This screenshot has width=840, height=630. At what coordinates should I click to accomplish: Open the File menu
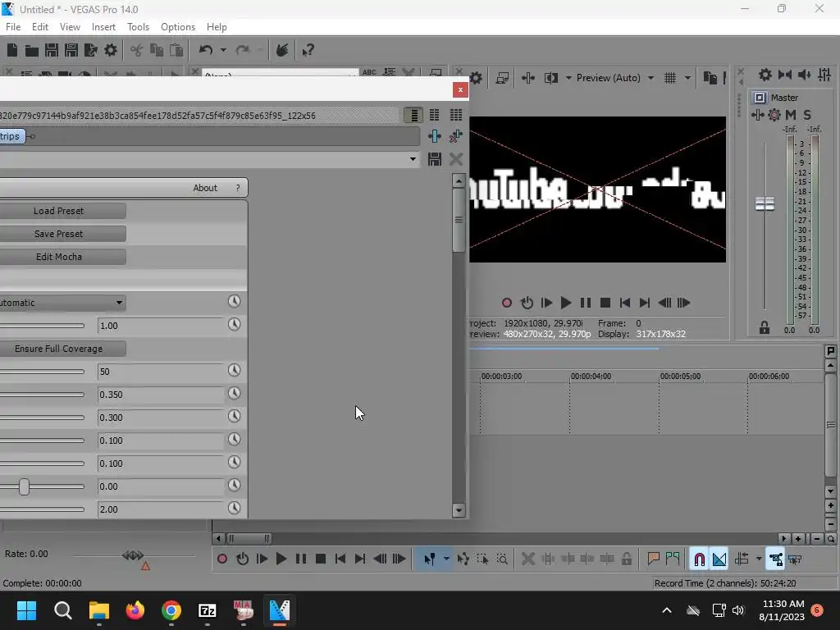[13, 27]
